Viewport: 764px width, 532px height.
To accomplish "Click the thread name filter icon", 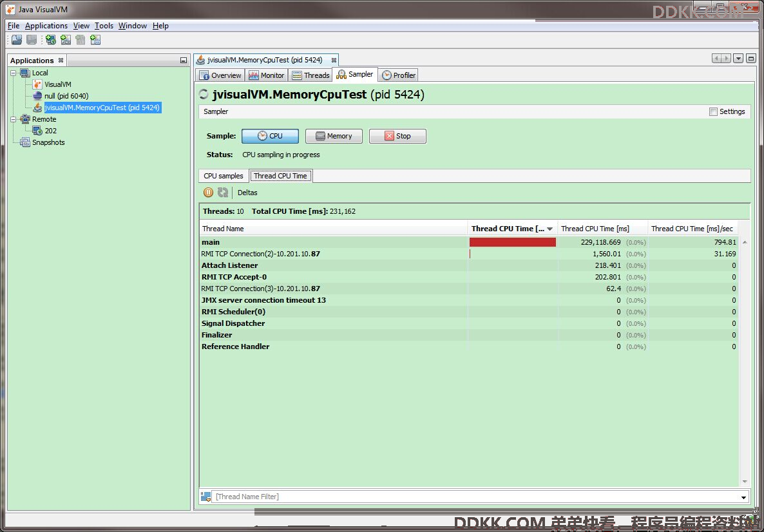I will click(x=205, y=497).
